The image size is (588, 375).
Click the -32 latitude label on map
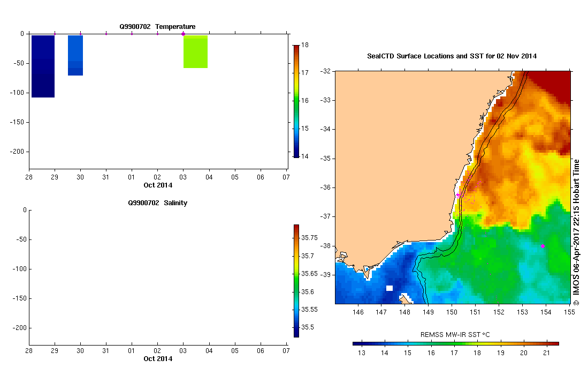325,71
